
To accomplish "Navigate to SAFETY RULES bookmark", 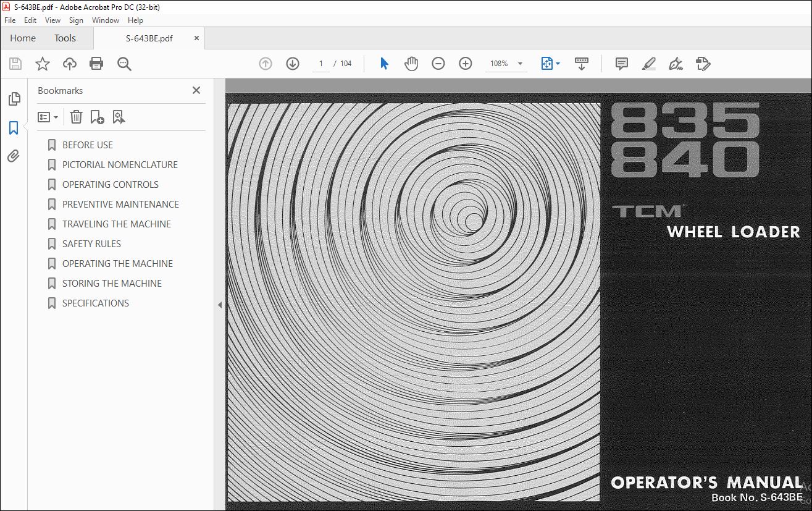I will (x=91, y=244).
